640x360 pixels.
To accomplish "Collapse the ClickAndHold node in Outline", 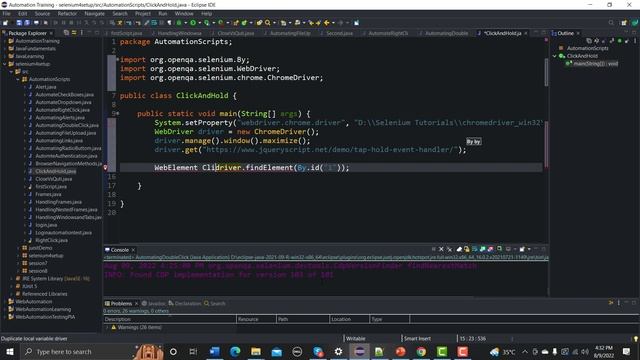I will [555, 56].
